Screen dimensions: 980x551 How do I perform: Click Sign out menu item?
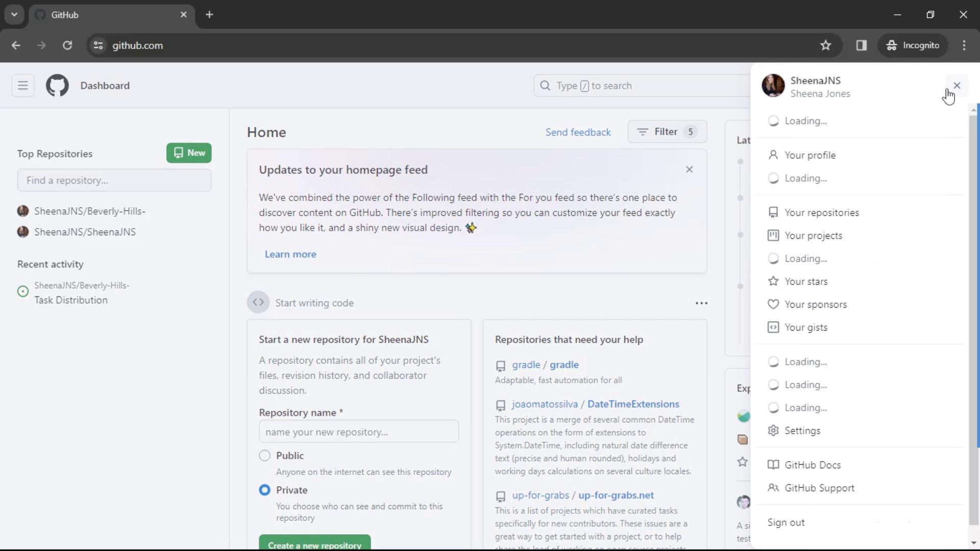(786, 522)
